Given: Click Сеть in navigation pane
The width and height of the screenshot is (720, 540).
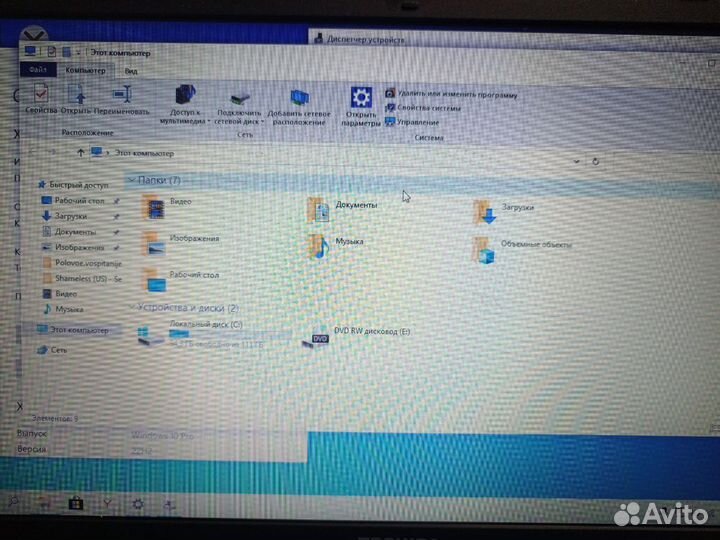Looking at the screenshot, I should [x=52, y=350].
